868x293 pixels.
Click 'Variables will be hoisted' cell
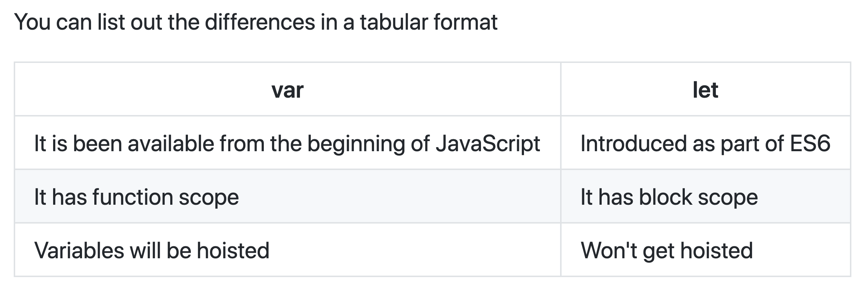(288, 250)
